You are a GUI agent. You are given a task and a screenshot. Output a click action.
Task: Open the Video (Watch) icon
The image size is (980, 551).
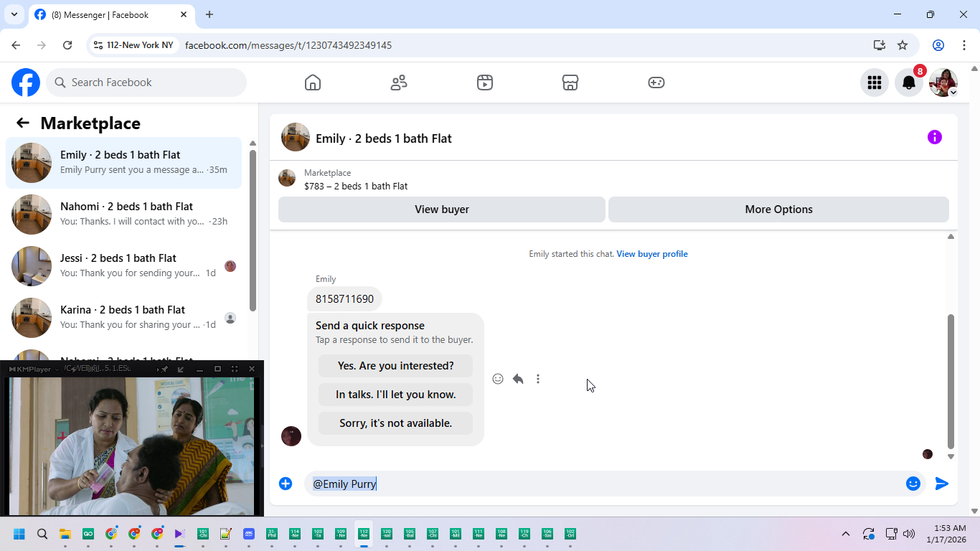pyautogui.click(x=485, y=83)
